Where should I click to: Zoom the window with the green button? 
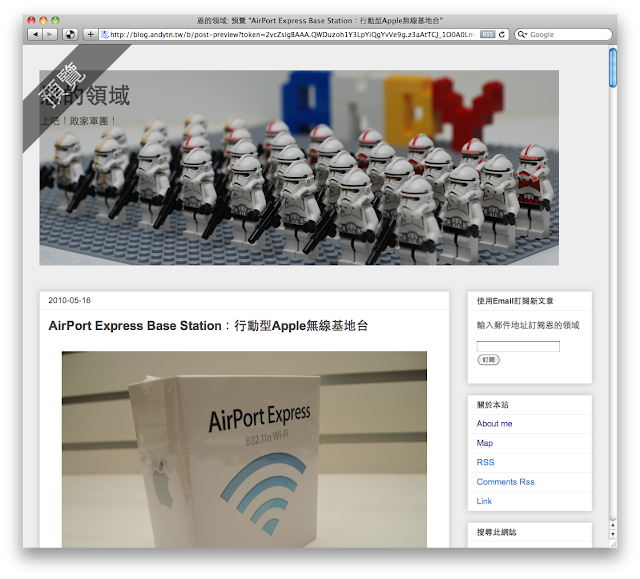click(56, 20)
